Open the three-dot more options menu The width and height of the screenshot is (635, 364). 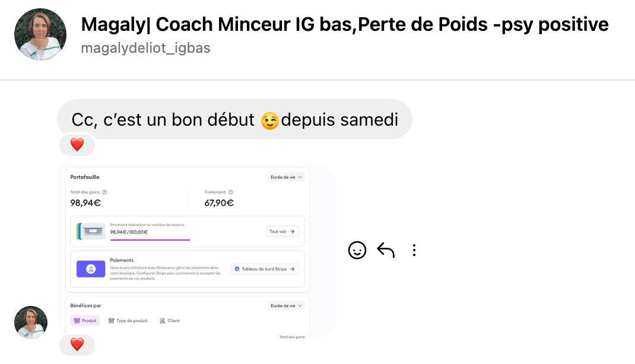(414, 251)
